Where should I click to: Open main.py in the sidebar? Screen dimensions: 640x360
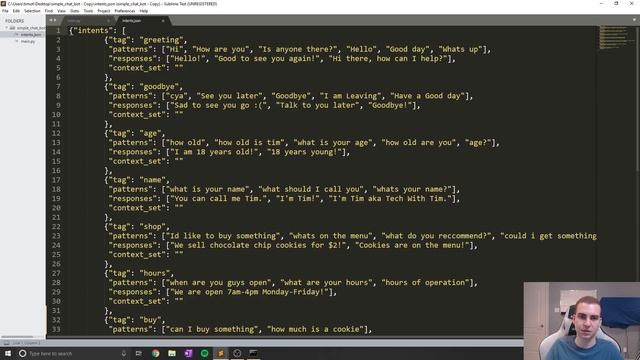point(28,41)
